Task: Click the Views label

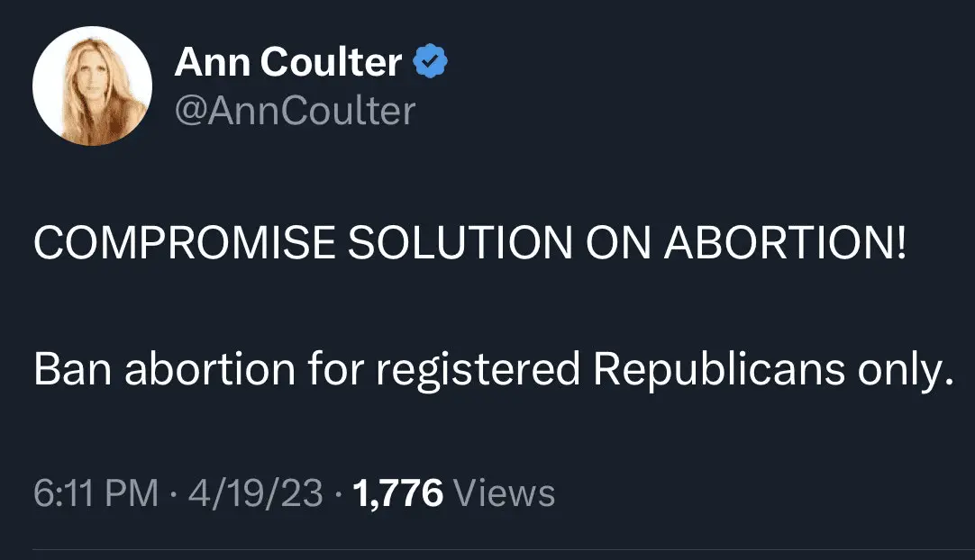Action: (505, 492)
